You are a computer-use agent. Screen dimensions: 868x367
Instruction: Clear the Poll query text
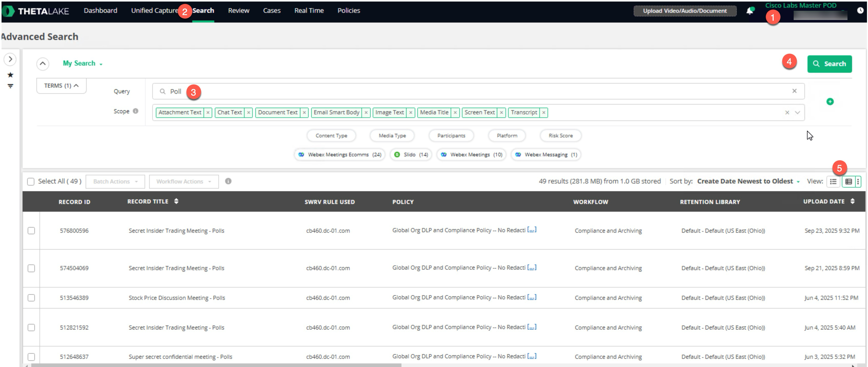click(794, 91)
